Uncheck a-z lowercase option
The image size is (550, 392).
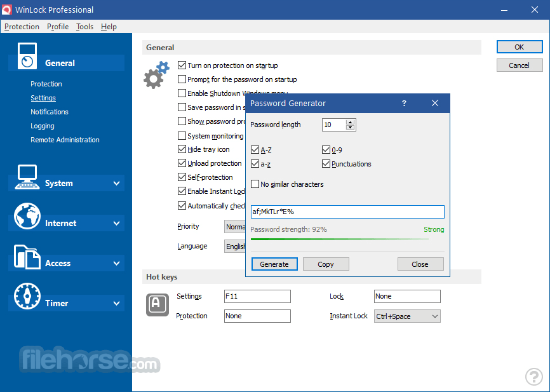255,164
